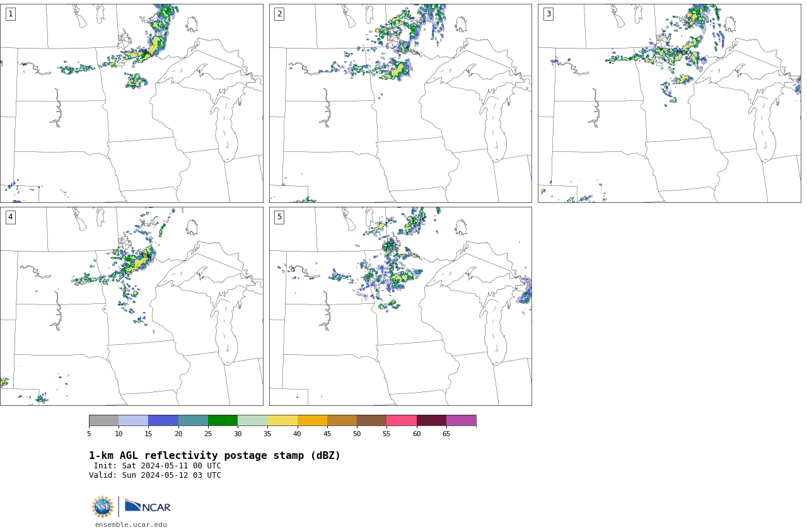Click the purple 65+ dBZ swatch
Image resolution: width=807 pixels, height=532 pixels.
point(461,420)
